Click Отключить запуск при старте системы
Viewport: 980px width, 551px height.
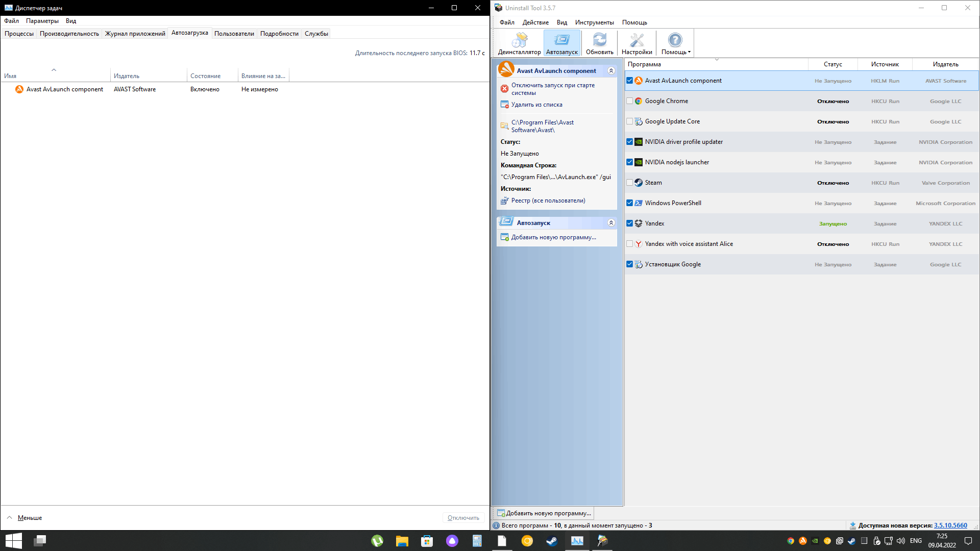(x=553, y=89)
